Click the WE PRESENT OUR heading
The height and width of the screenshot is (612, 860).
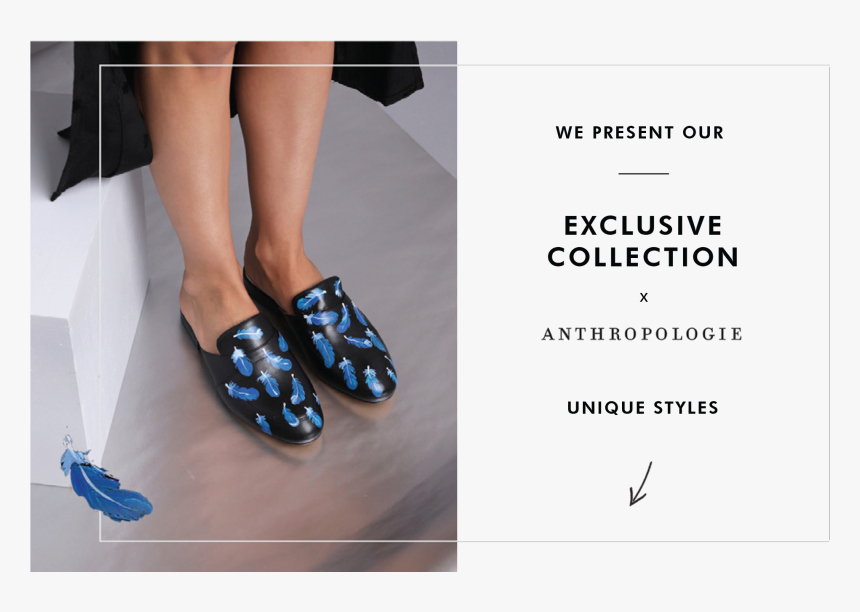(640, 133)
